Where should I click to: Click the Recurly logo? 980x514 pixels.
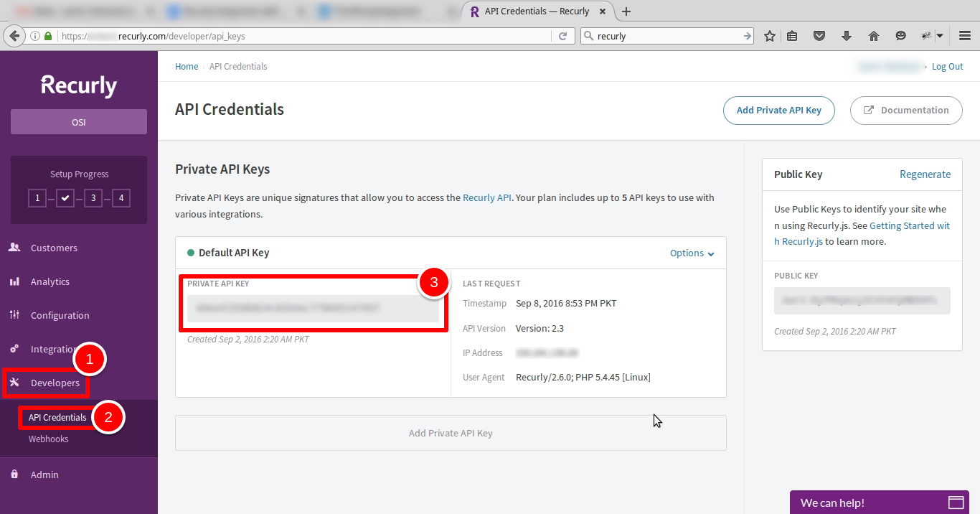point(79,85)
